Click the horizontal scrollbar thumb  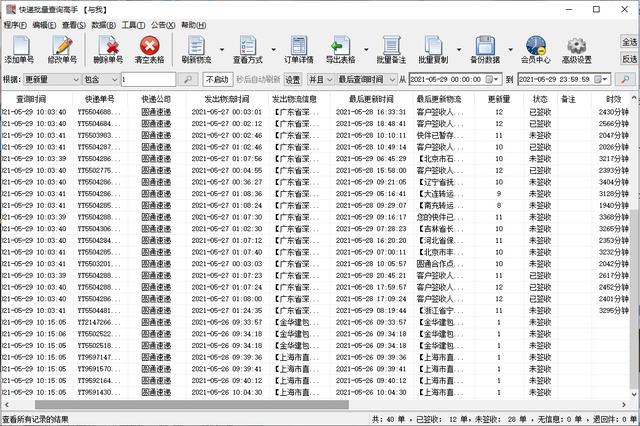[192, 405]
